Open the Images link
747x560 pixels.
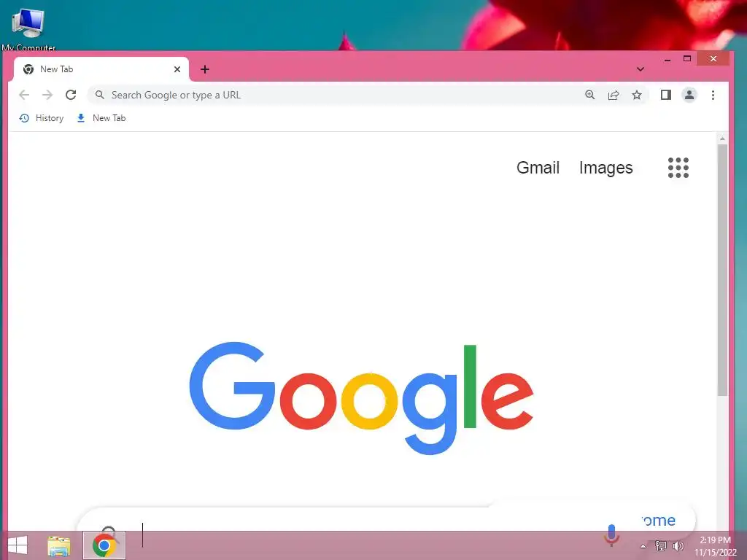[x=605, y=168]
